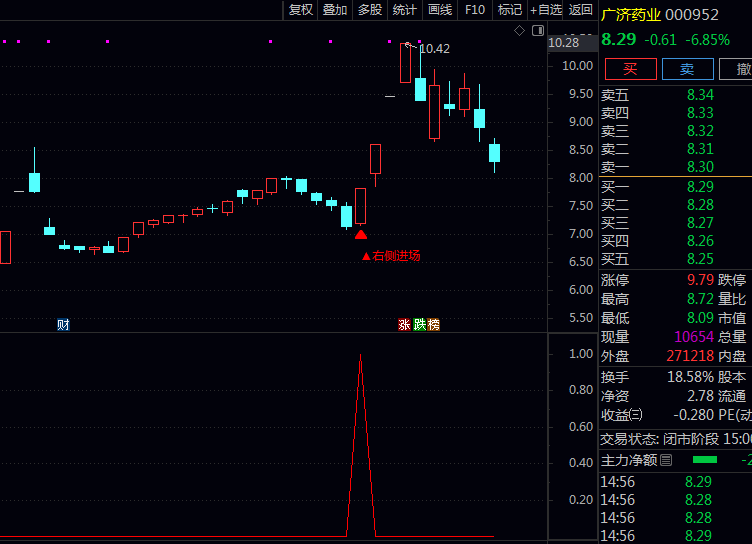Select 多股 in the toolbar
Image resolution: width=752 pixels, height=544 pixels.
(x=370, y=10)
